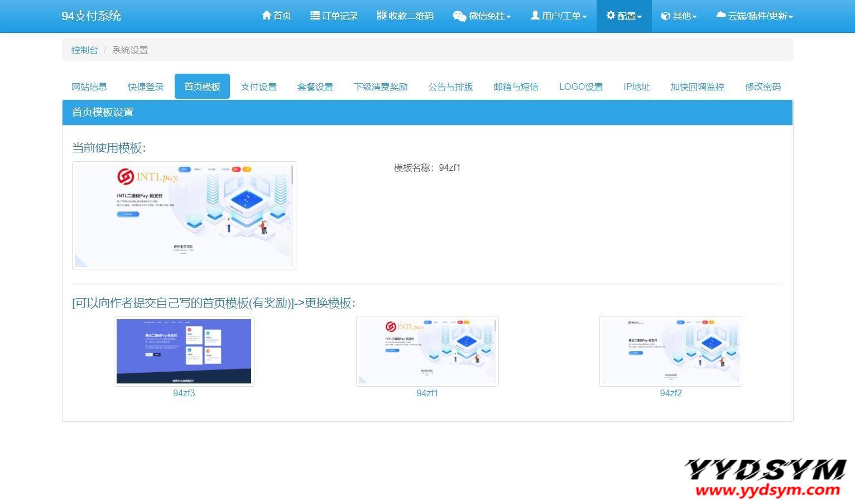The image size is (855, 504).
Task: Open the LOGO设置 tab
Action: (x=580, y=87)
